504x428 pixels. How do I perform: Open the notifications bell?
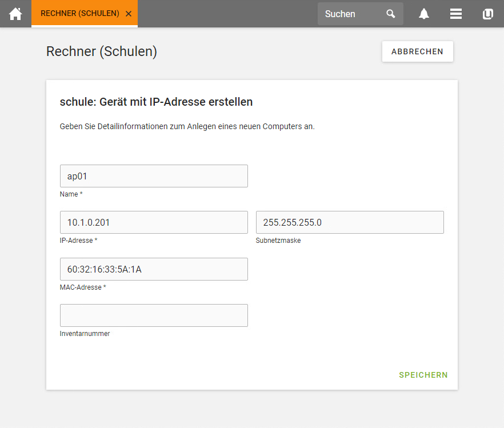[x=423, y=14]
